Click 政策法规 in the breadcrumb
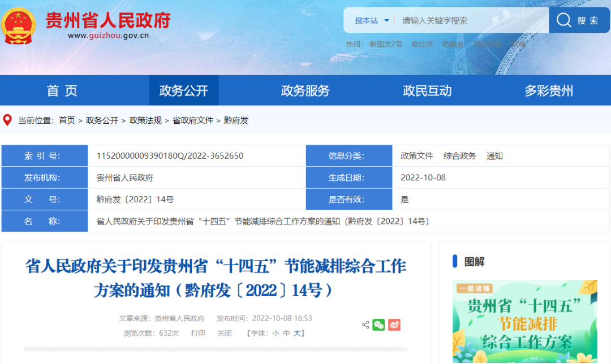This screenshot has height=364, width=611. tap(145, 120)
